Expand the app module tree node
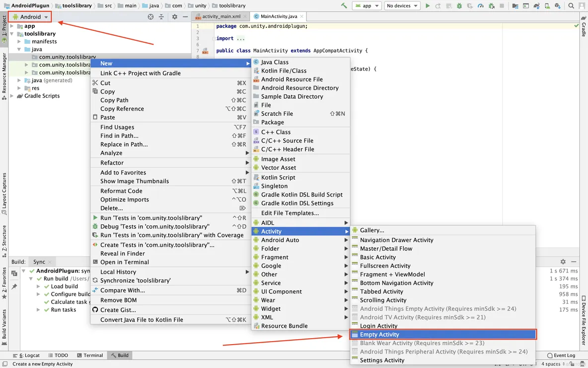Image resolution: width=588 pixels, height=368 pixels. (x=12, y=26)
